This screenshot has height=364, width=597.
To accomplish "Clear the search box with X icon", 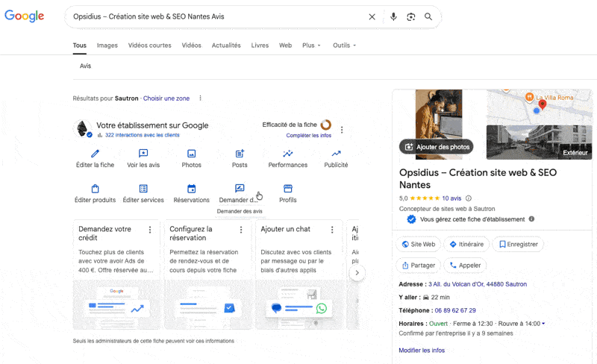I will [x=372, y=16].
